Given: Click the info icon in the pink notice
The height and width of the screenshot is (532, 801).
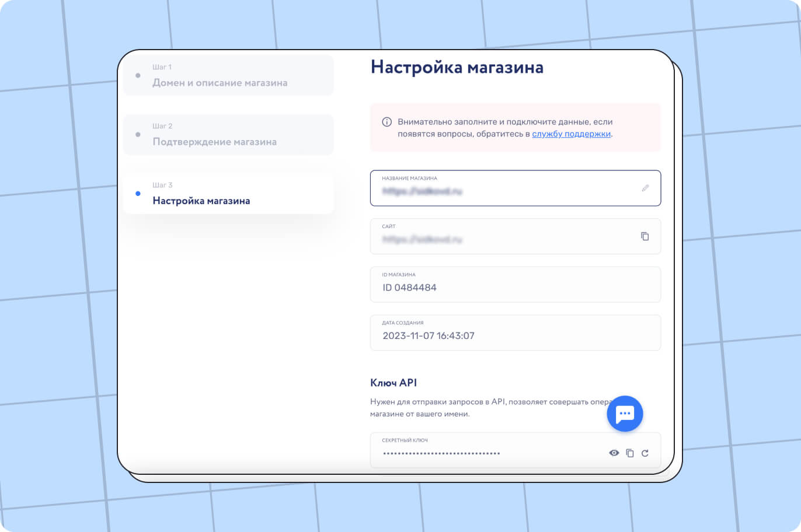Looking at the screenshot, I should coord(386,122).
